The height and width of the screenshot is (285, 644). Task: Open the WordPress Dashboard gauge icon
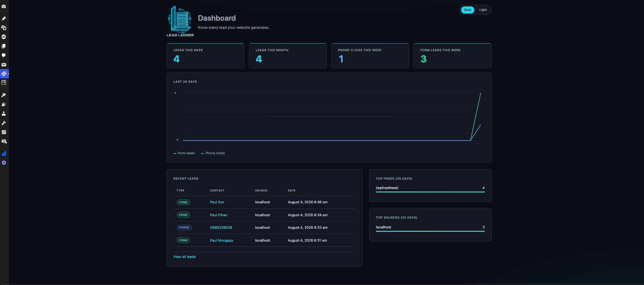coord(4,6)
